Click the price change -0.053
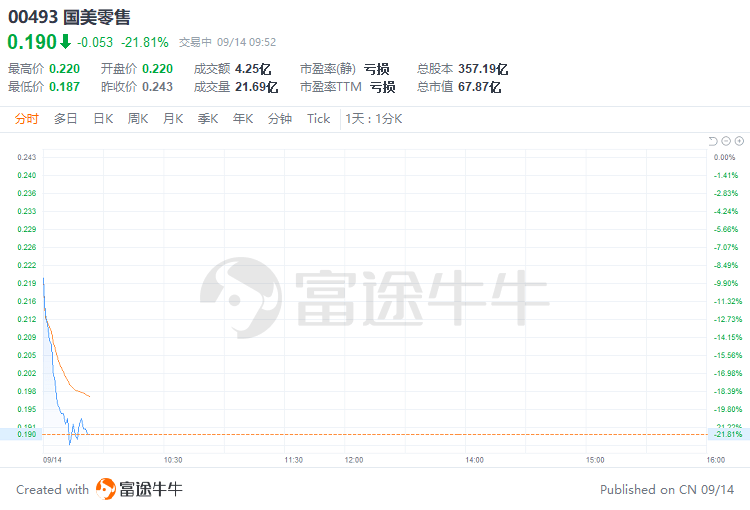The width and height of the screenshot is (750, 510). tap(95, 43)
